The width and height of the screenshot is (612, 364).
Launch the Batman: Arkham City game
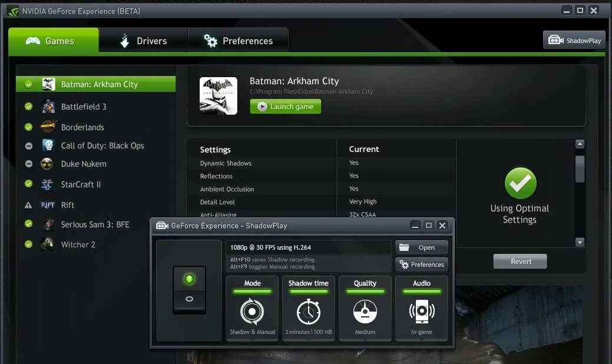click(x=285, y=107)
